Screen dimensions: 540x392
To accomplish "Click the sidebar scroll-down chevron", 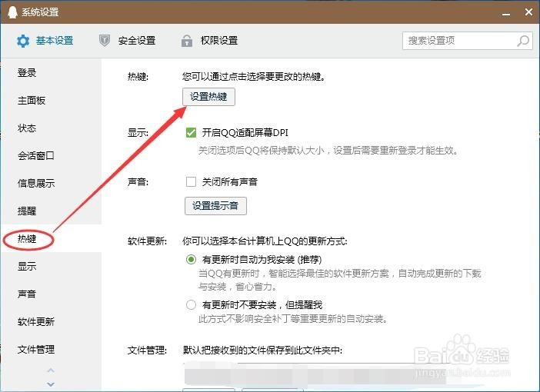I will tap(51, 384).
